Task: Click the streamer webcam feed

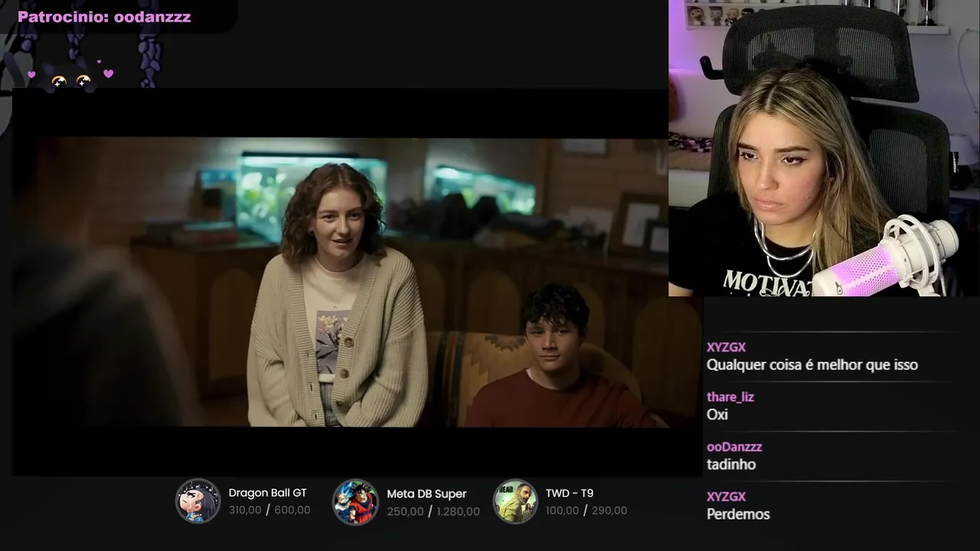Action: (824, 148)
